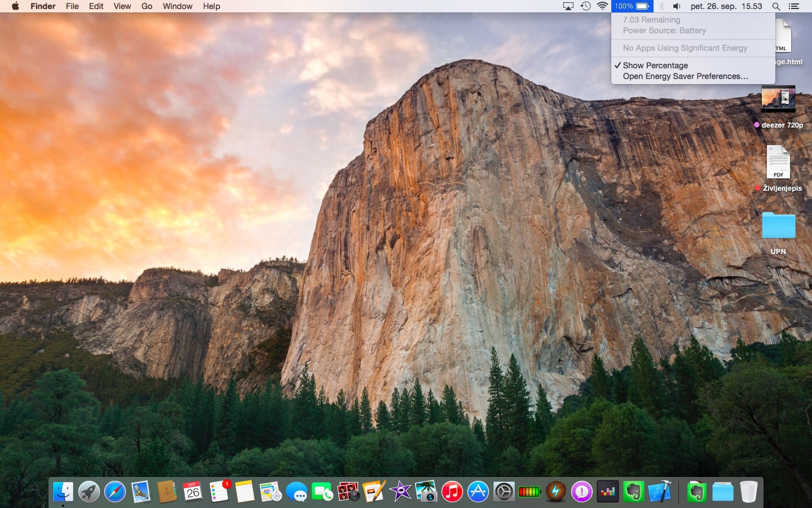
Task: Open the Edit menu
Action: coord(96,6)
